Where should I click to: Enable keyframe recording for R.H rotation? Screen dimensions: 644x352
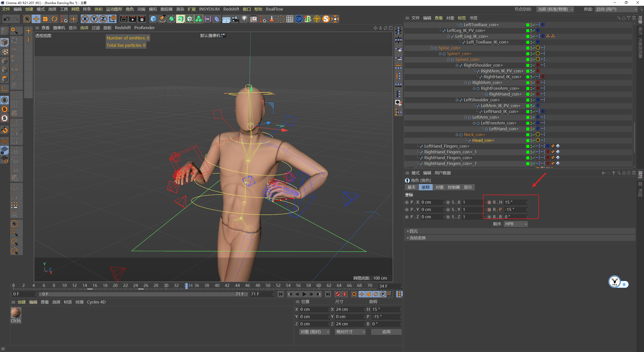pos(489,202)
